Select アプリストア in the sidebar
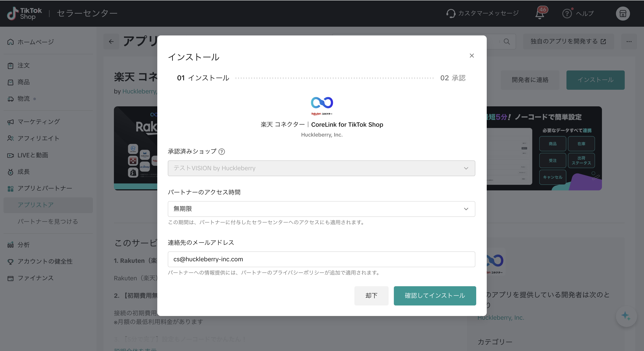This screenshot has height=351, width=644. tap(35, 205)
